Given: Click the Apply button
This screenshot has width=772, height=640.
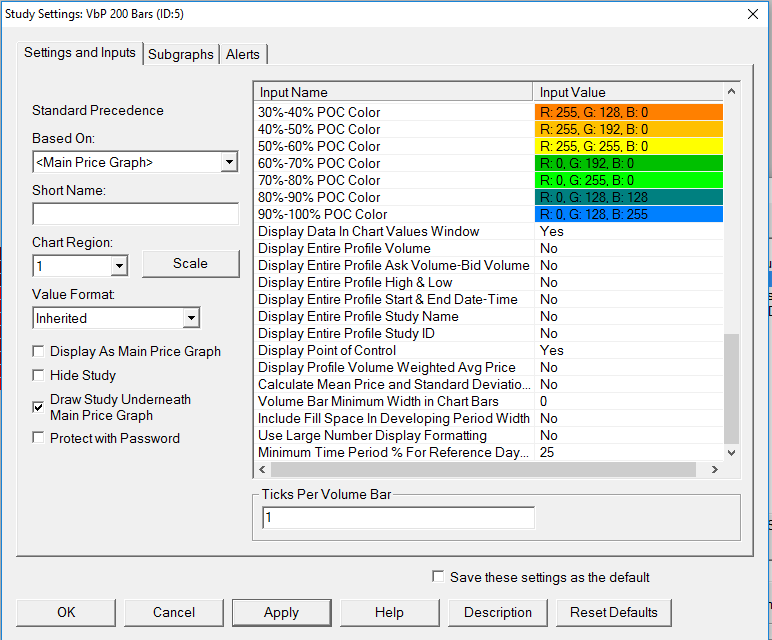Looking at the screenshot, I should [x=281, y=612].
